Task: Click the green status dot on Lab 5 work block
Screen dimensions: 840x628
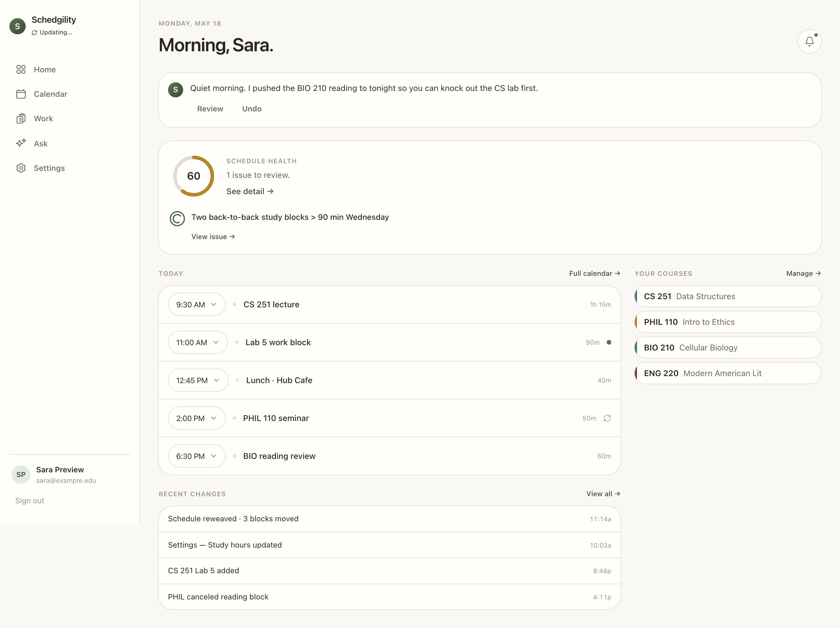Action: 609,342
